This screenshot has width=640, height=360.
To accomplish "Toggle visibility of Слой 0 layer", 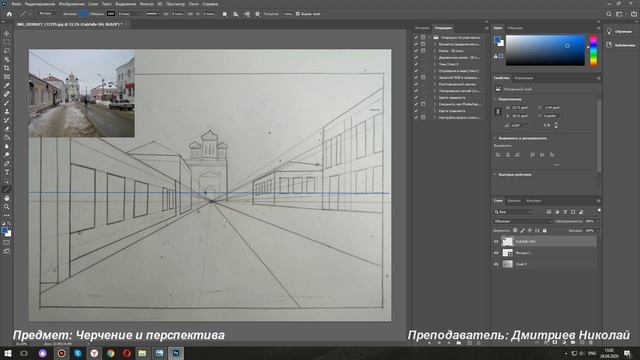I will click(x=496, y=264).
